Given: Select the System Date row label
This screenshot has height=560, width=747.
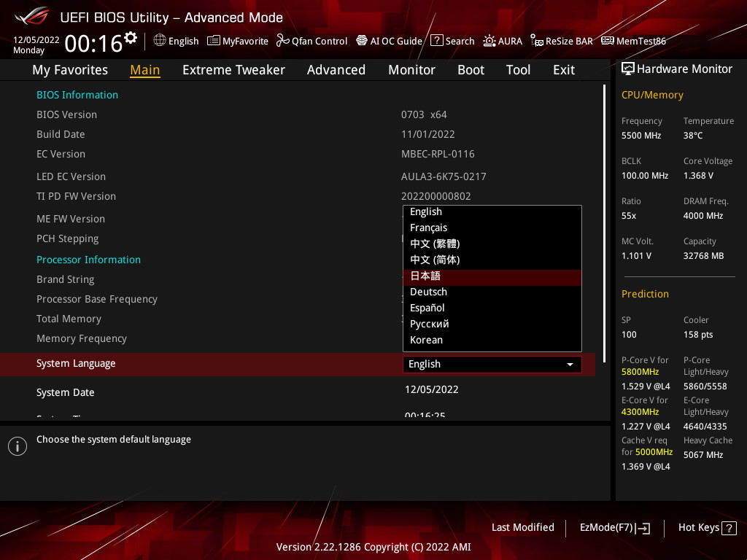Looking at the screenshot, I should coord(65,392).
